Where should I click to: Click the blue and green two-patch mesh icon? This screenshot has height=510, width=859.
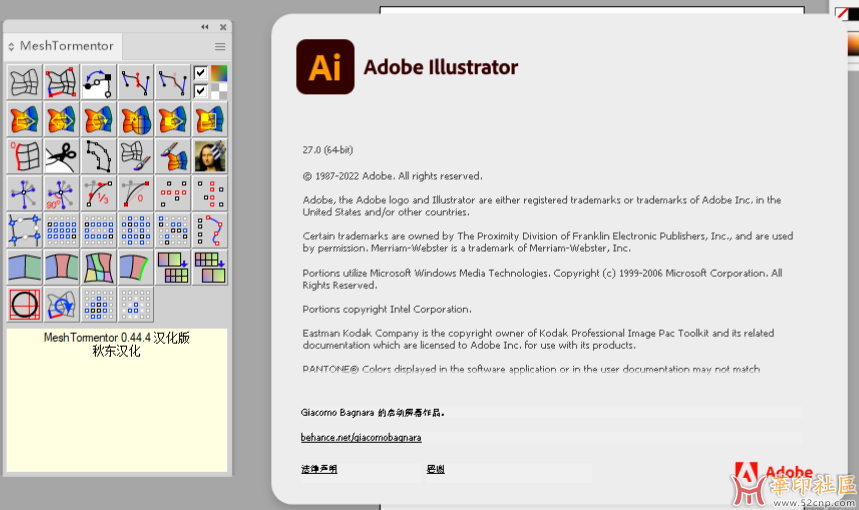point(25,267)
